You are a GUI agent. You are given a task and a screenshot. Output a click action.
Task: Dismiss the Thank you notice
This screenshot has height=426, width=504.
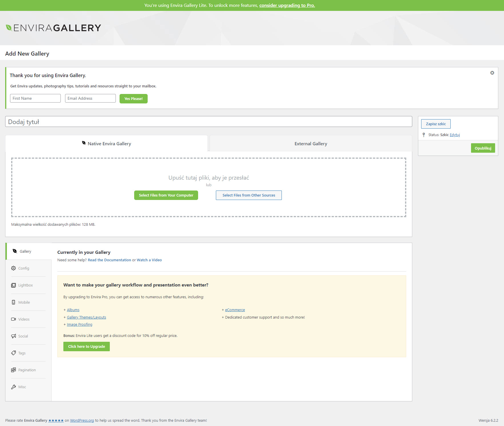pos(492,73)
